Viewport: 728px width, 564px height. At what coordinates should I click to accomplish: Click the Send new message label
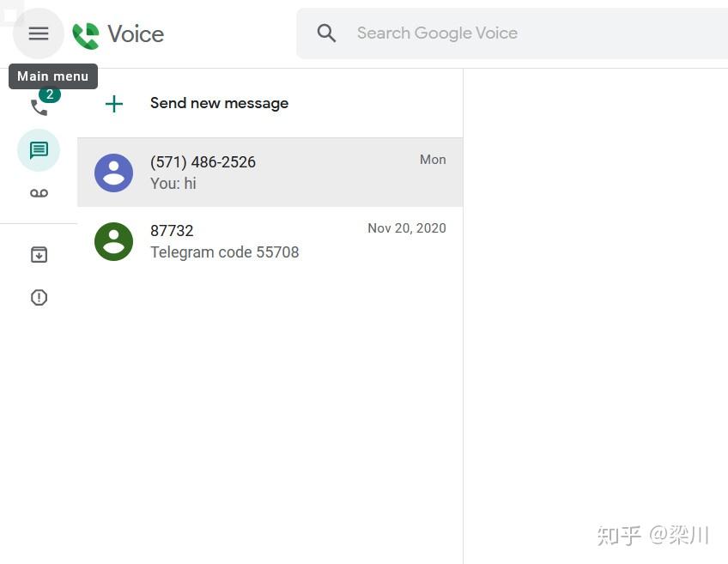[219, 103]
